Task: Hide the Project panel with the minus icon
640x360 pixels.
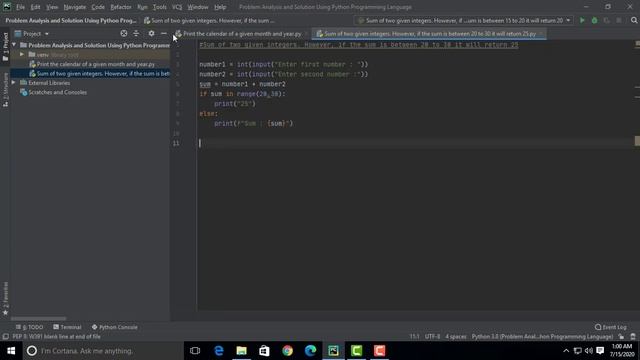Action: click(x=164, y=33)
